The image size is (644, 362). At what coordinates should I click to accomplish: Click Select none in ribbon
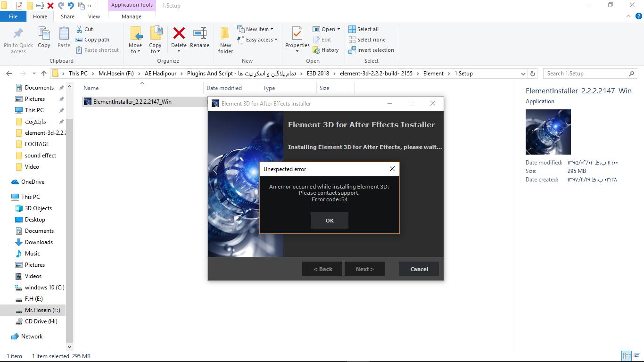click(x=367, y=40)
